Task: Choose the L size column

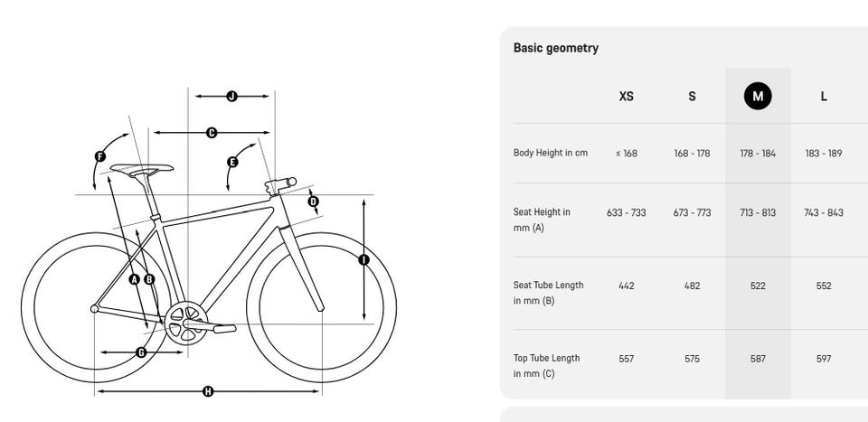Action: (824, 96)
